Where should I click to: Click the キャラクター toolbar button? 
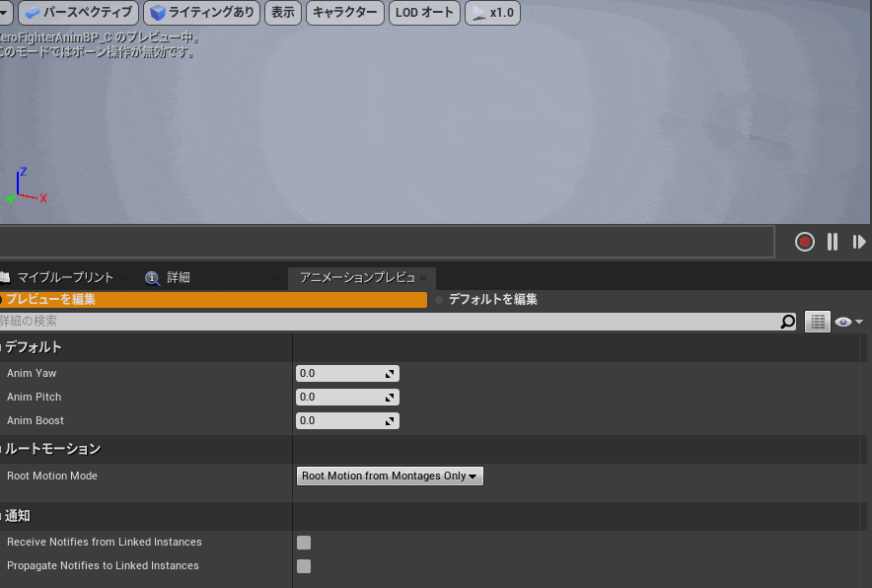point(344,13)
